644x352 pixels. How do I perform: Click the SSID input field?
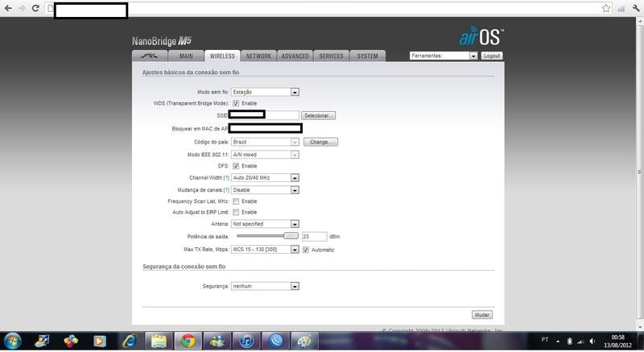[x=265, y=115]
